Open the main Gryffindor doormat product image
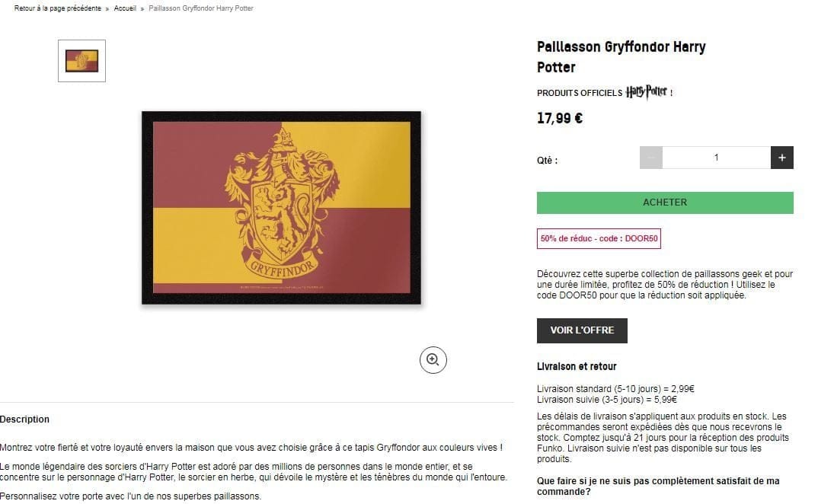Screen dimensions: 818x504 point(281,208)
